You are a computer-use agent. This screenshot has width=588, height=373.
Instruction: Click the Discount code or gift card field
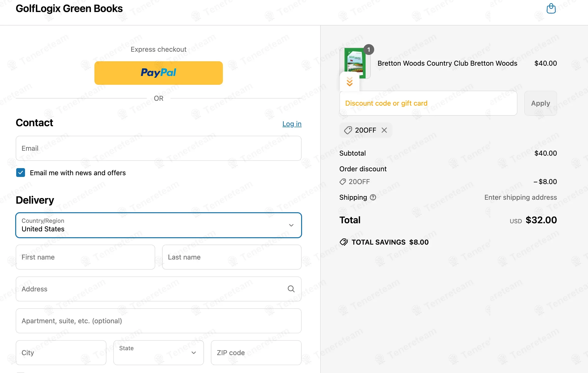428,103
